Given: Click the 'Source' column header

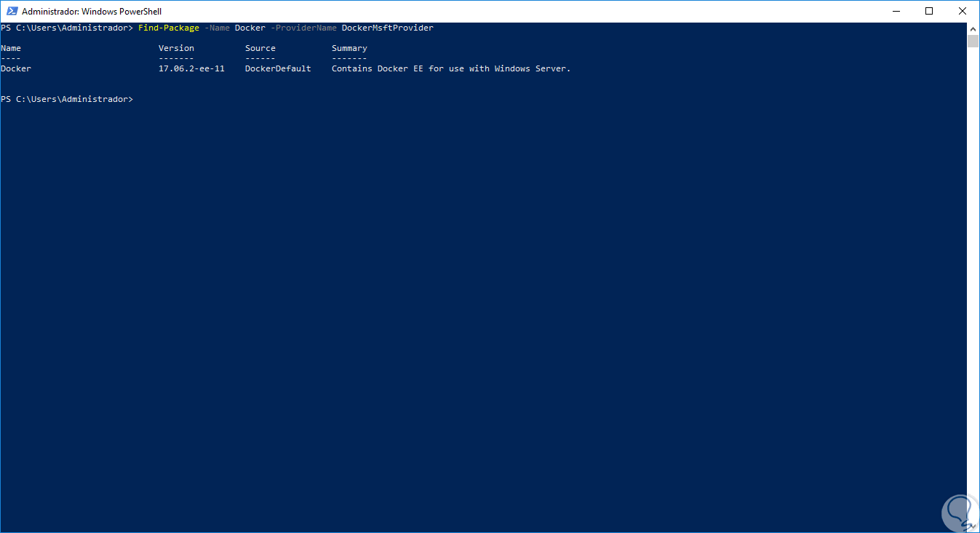Looking at the screenshot, I should point(260,48).
